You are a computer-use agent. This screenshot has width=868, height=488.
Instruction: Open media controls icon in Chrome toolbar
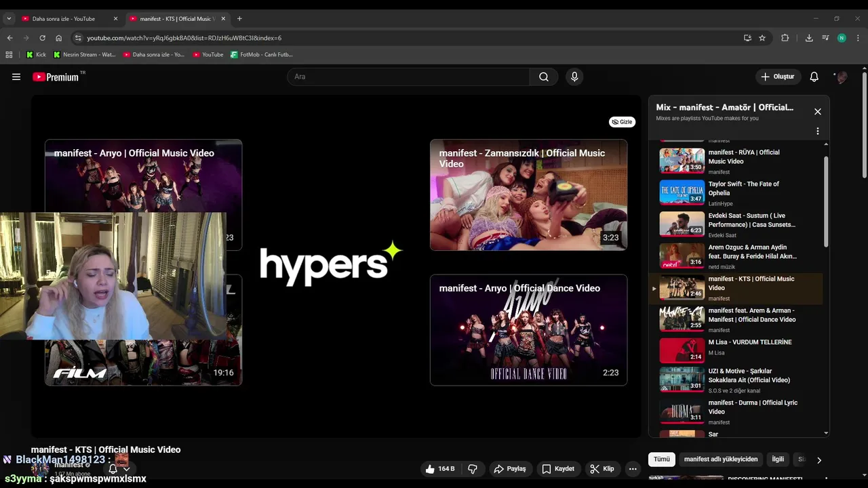[x=825, y=38]
